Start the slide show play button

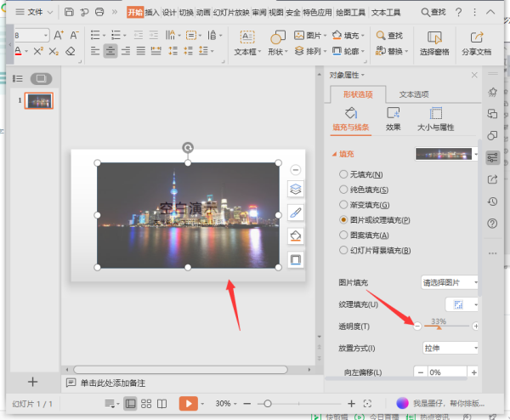point(189,404)
